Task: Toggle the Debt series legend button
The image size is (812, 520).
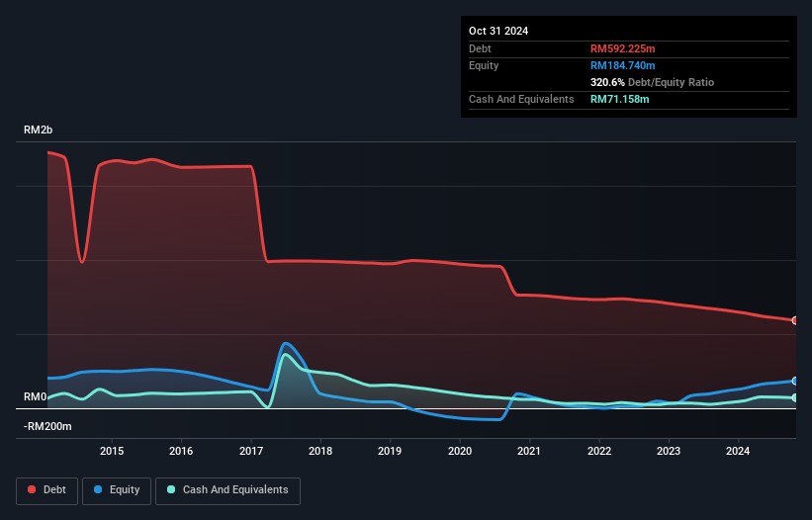Action: click(x=47, y=490)
